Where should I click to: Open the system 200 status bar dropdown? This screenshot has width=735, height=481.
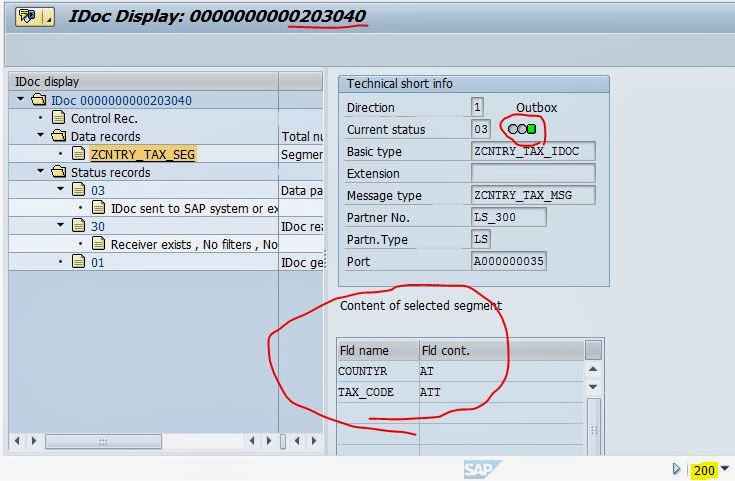point(724,469)
